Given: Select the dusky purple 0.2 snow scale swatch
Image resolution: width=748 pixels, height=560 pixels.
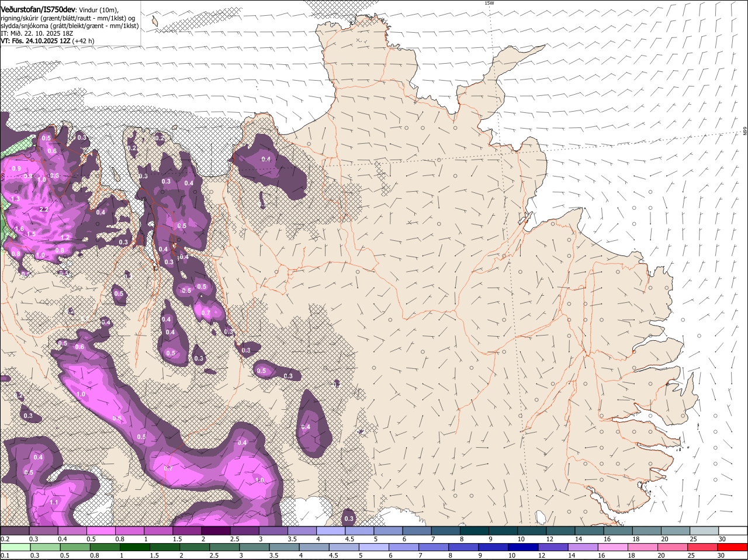Looking at the screenshot, I should (15, 531).
